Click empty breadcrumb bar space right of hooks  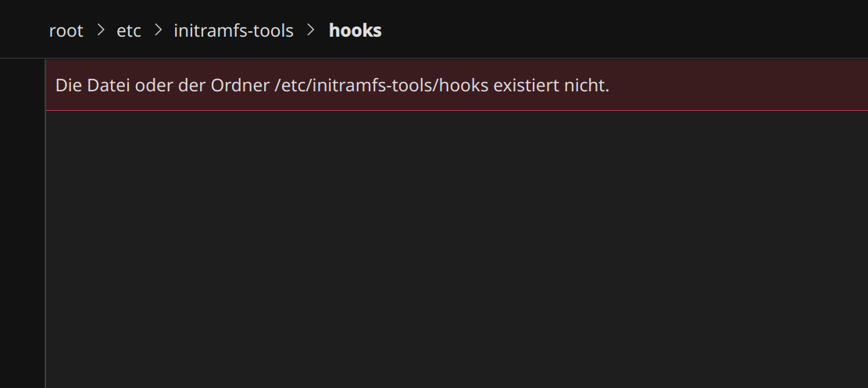[625, 30]
